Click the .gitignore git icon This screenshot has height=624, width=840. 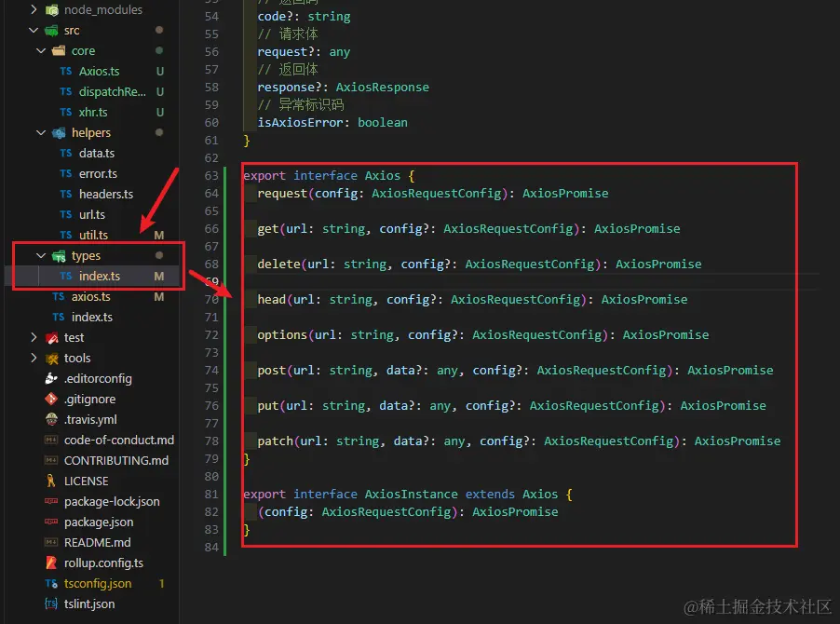coord(51,399)
